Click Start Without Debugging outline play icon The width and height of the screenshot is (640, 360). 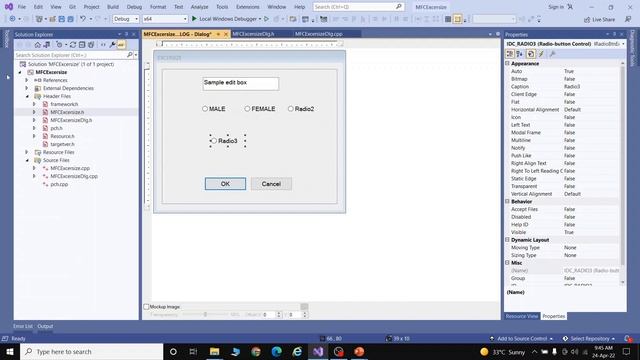coord(266,19)
